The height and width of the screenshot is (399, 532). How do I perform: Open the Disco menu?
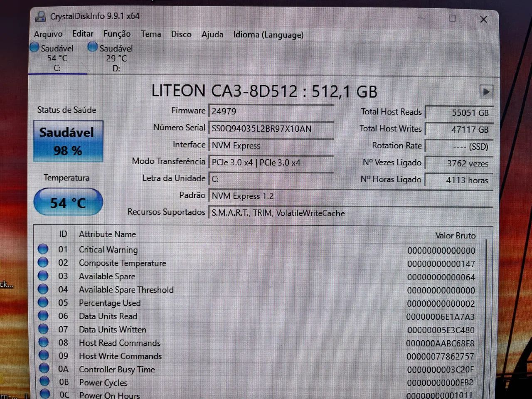coord(181,34)
